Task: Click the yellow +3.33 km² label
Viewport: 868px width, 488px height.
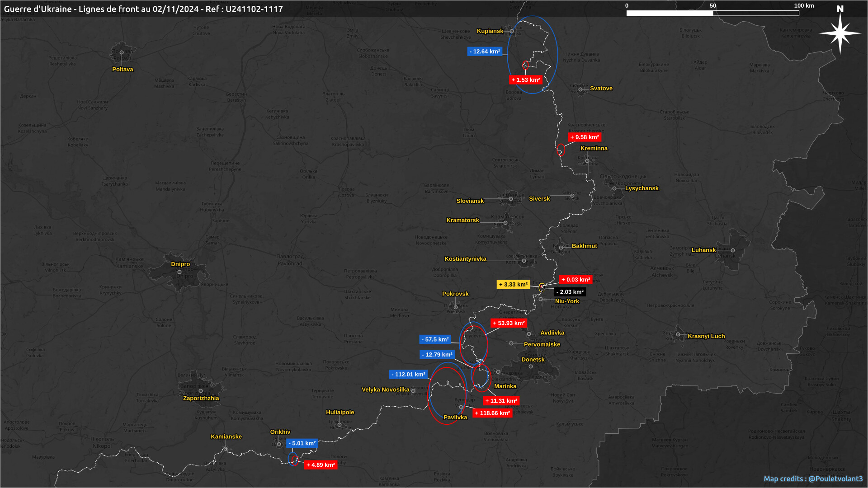Action: [513, 285]
